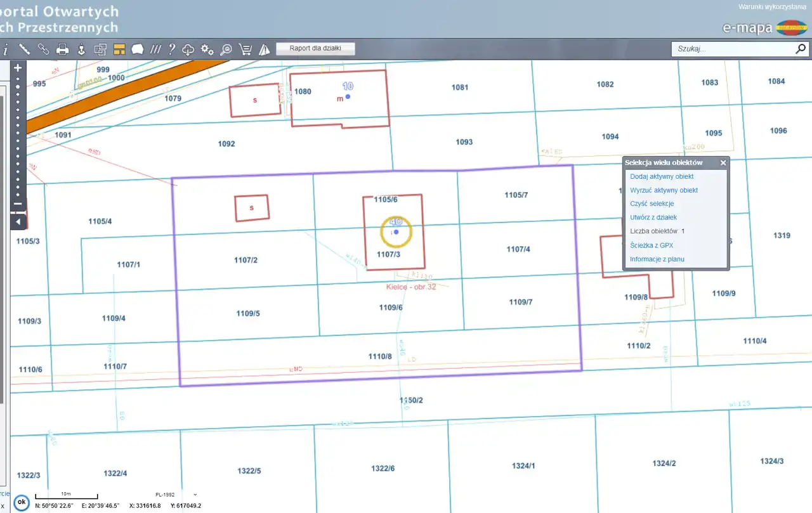Click the search magnifier button
Screen dimensions: 812x513
(x=801, y=49)
